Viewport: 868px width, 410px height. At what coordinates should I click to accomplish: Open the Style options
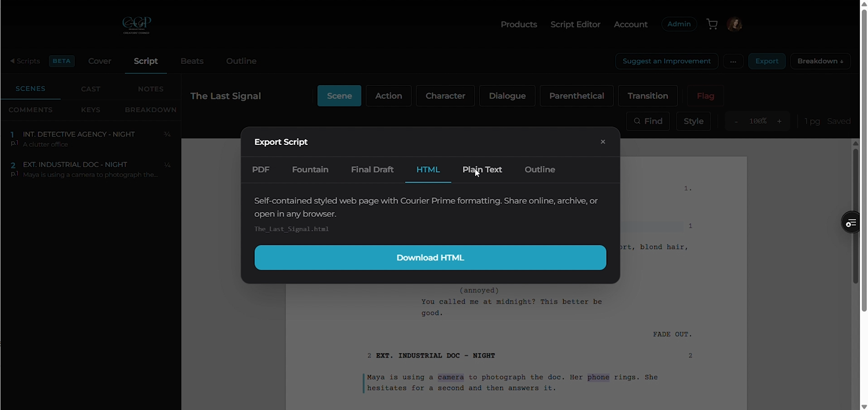[x=693, y=121]
